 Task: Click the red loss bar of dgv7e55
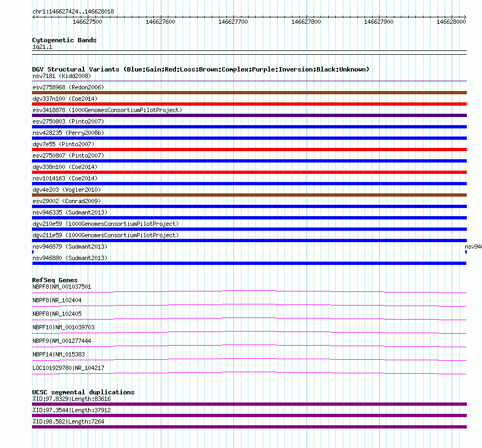click(249, 150)
